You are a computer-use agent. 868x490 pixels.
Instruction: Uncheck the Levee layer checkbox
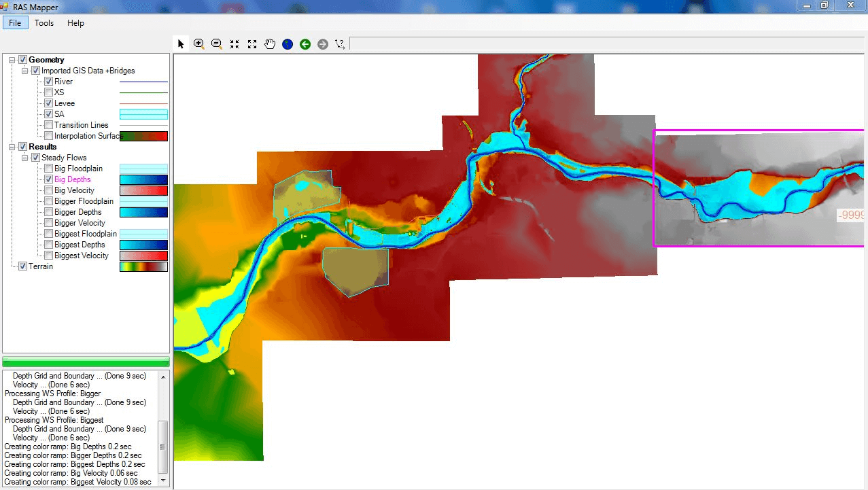point(49,103)
